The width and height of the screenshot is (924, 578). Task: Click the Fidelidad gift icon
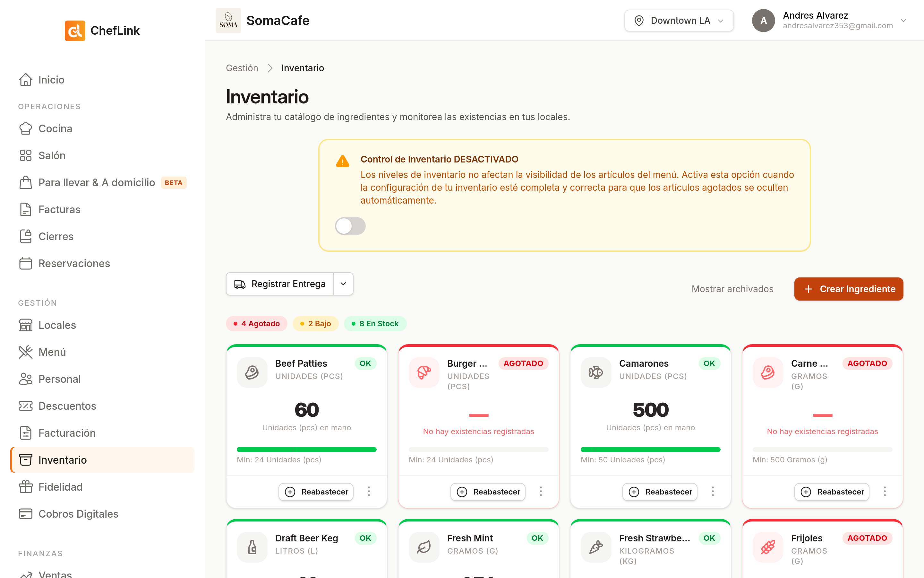[x=26, y=486]
